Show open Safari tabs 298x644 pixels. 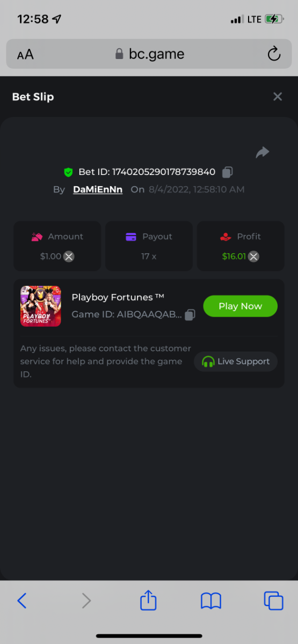pyautogui.click(x=273, y=601)
